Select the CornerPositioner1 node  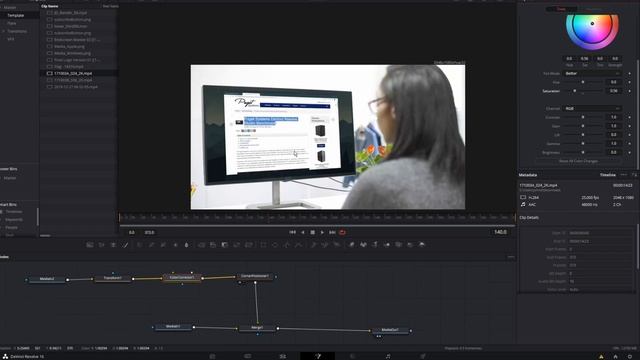(255, 276)
